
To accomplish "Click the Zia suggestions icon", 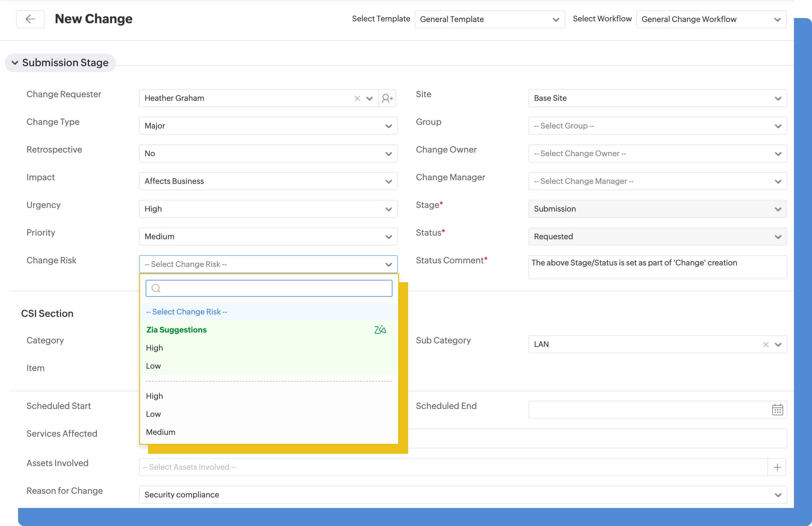I will pyautogui.click(x=380, y=330).
